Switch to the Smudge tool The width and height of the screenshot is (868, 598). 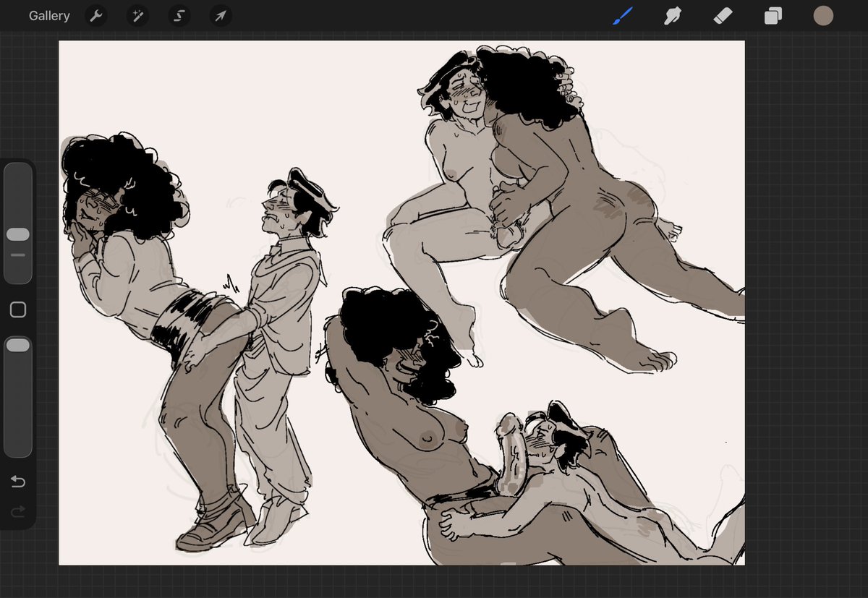coord(673,15)
